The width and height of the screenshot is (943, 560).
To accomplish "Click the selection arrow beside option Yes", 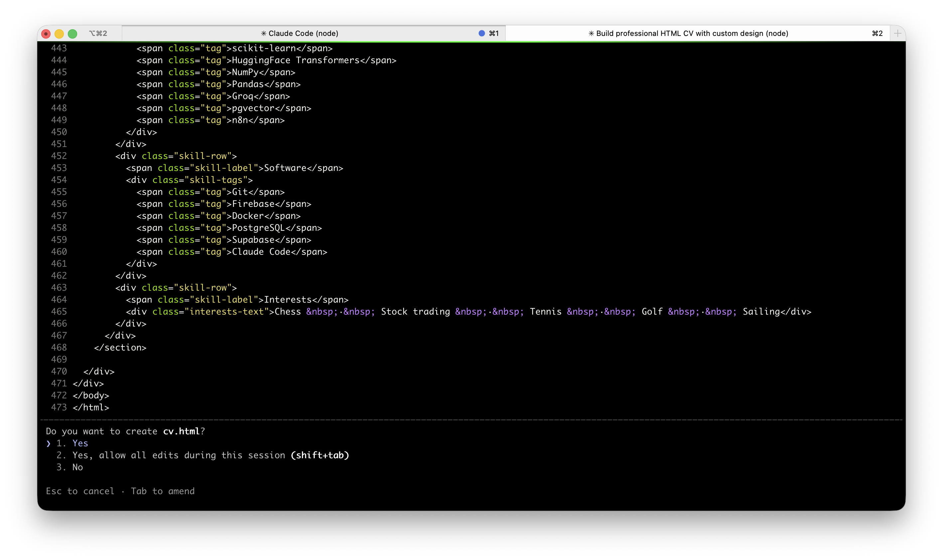I will pyautogui.click(x=48, y=443).
